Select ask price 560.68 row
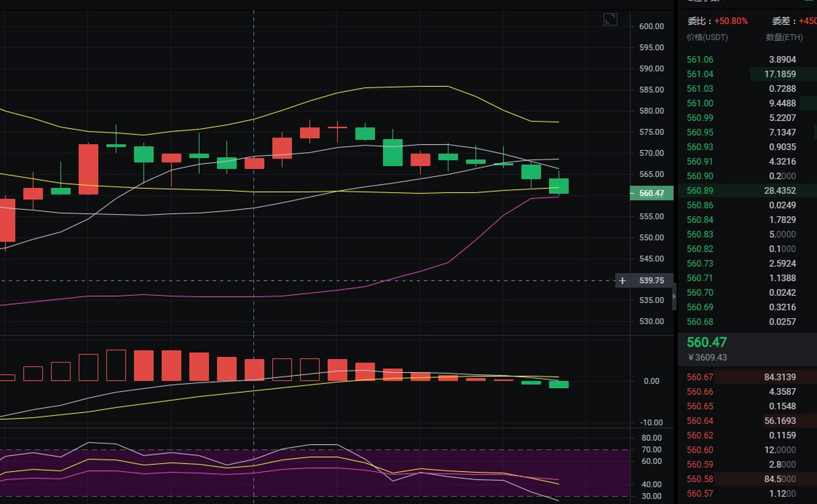This screenshot has height=504, width=817. (x=747, y=322)
